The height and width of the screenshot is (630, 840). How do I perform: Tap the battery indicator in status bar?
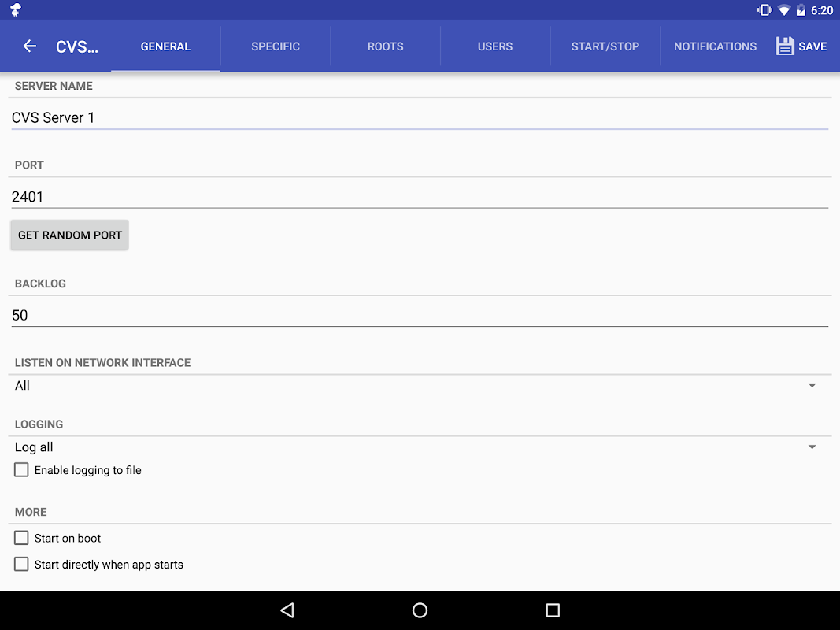click(803, 9)
